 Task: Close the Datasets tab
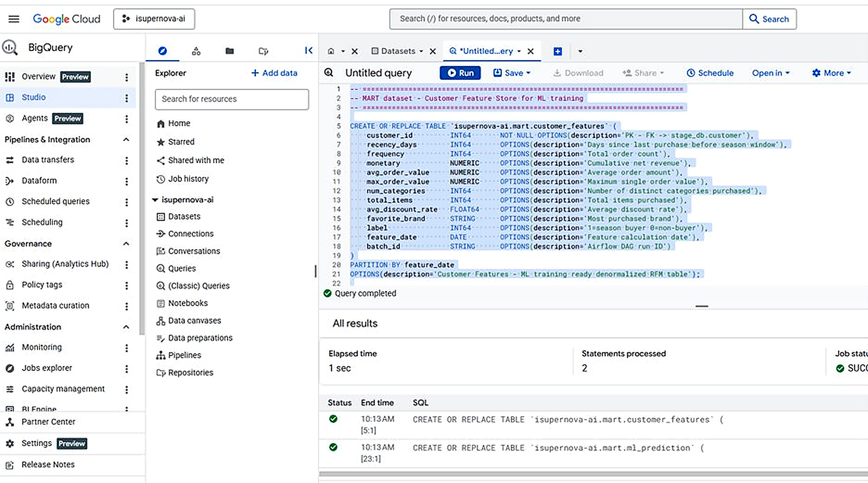tap(433, 51)
